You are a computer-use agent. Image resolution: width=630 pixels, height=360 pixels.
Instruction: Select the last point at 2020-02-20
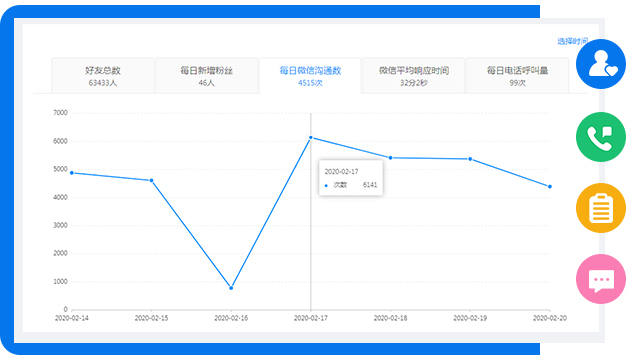tap(550, 186)
